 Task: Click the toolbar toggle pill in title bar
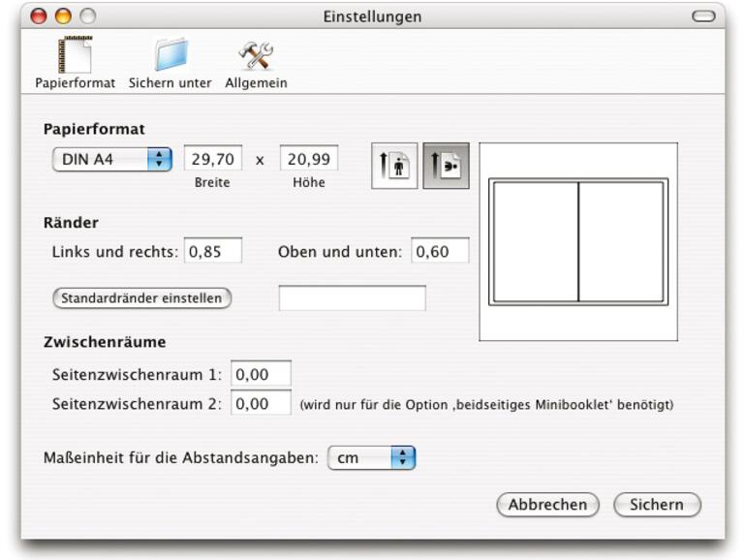(x=703, y=16)
